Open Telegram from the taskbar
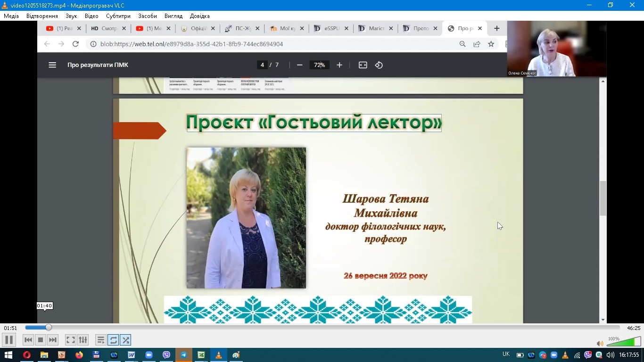This screenshot has height=362, width=644. [x=183, y=354]
